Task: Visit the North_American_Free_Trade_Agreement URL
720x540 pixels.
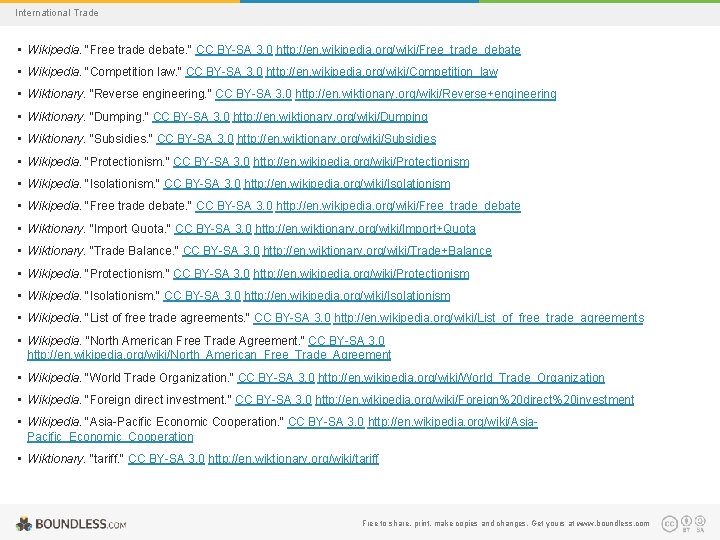Action: (x=209, y=355)
